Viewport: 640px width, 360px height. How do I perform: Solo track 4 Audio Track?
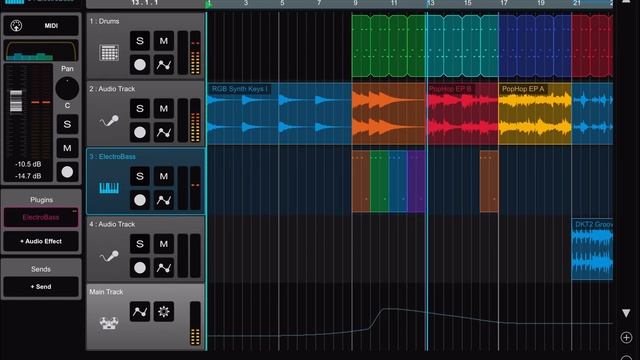point(140,244)
